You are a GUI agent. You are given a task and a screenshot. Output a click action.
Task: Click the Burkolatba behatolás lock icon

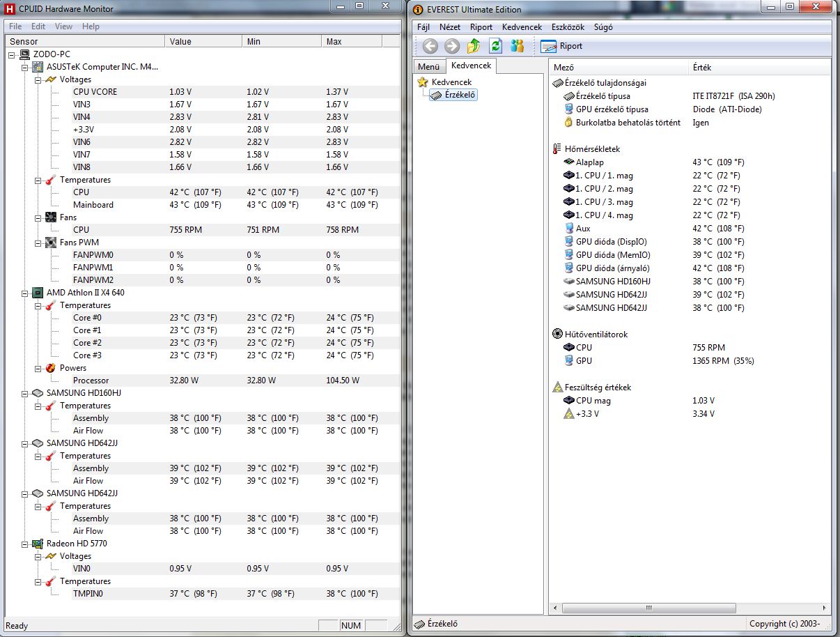[568, 123]
